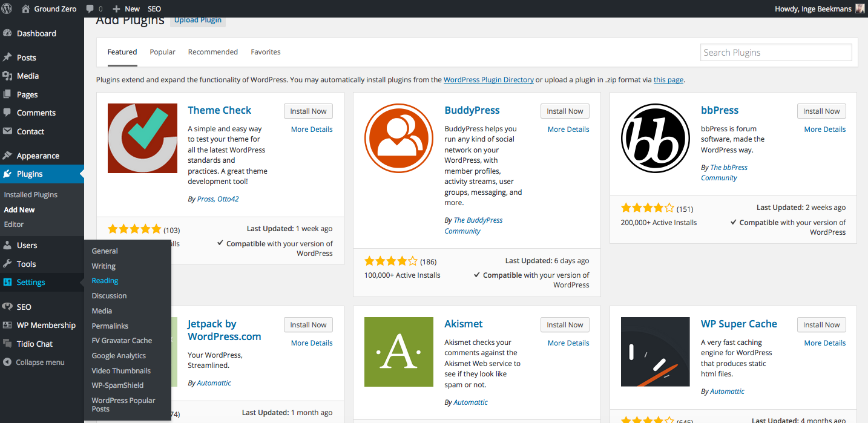The height and width of the screenshot is (423, 868).
Task: Open Add New plugins submenu item
Action: (19, 210)
